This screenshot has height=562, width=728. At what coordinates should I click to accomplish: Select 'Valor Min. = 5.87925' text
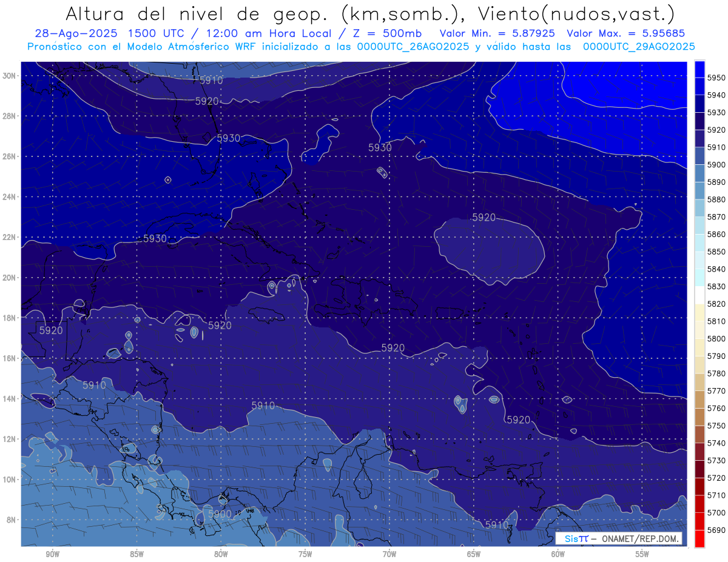click(x=497, y=33)
